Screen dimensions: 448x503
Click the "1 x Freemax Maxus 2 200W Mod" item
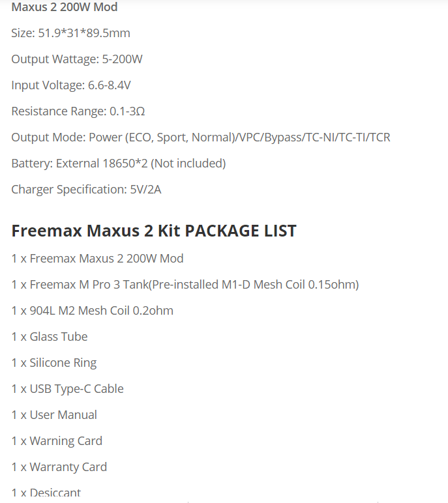pyautogui.click(x=97, y=259)
